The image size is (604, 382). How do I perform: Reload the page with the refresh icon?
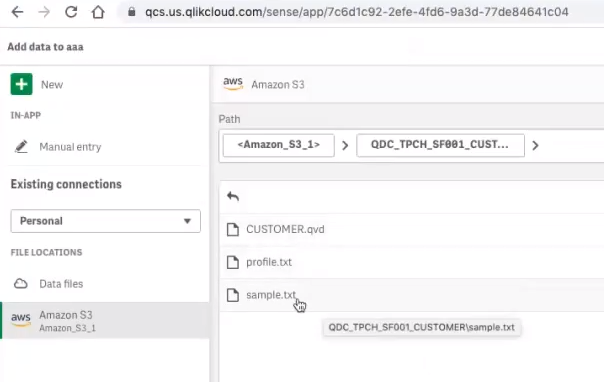pyautogui.click(x=71, y=12)
